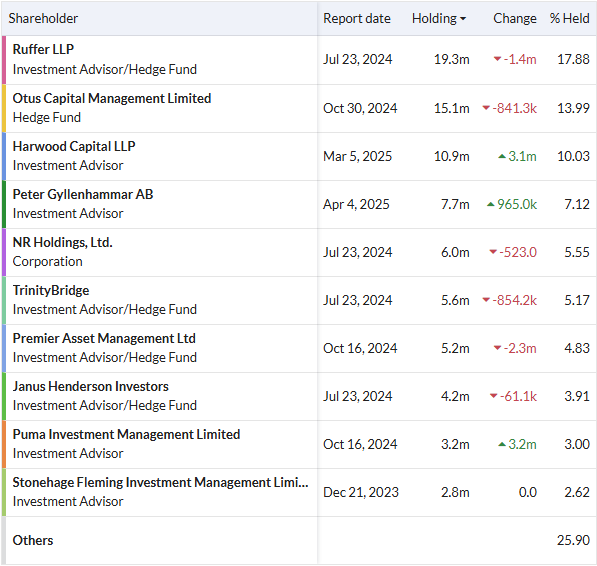Click the % Held column header
The image size is (597, 566).
coord(570,19)
